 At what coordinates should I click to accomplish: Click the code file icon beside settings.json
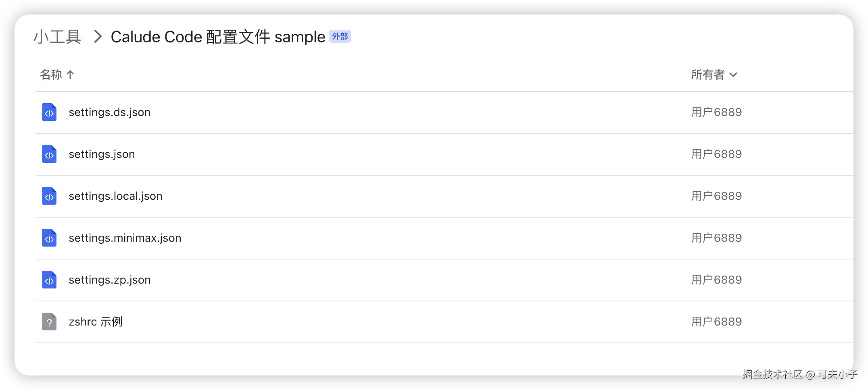[x=49, y=154]
